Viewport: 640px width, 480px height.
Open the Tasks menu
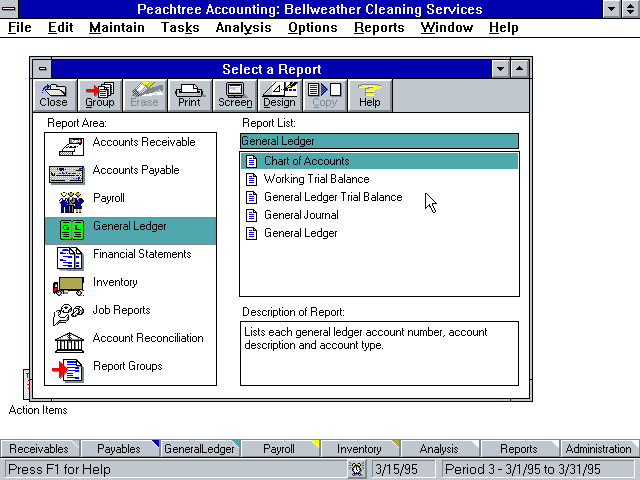pyautogui.click(x=180, y=28)
